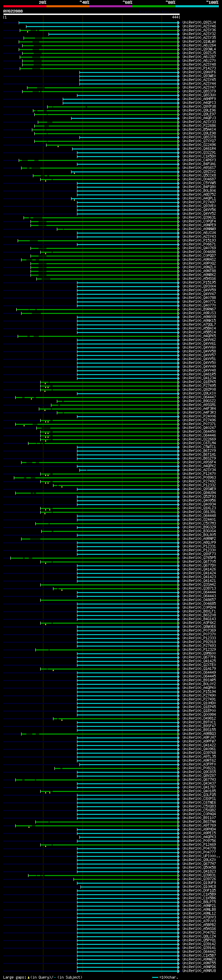Click the label UniRef100_B9GSZ2
This screenshot has height=980, width=222.
pos(199,401)
